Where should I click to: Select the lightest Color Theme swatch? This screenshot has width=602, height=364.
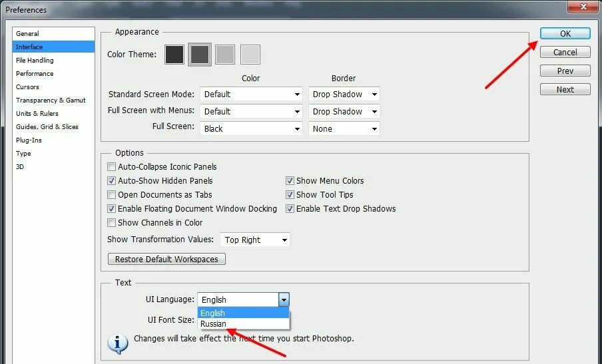click(250, 55)
